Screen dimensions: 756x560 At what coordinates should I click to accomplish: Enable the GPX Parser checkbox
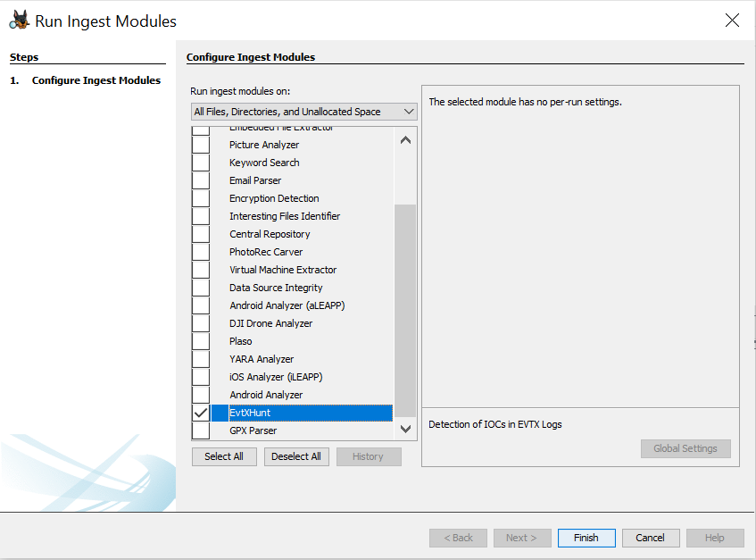click(x=201, y=430)
